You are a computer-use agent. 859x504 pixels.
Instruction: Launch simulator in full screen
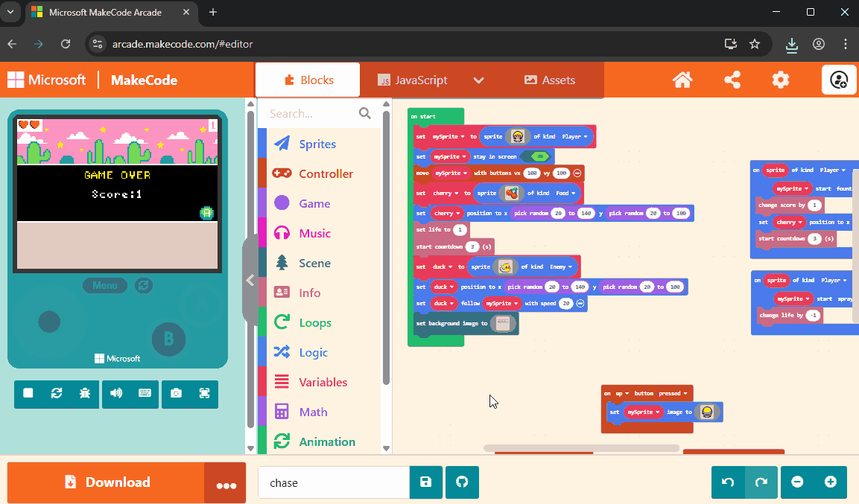click(204, 394)
